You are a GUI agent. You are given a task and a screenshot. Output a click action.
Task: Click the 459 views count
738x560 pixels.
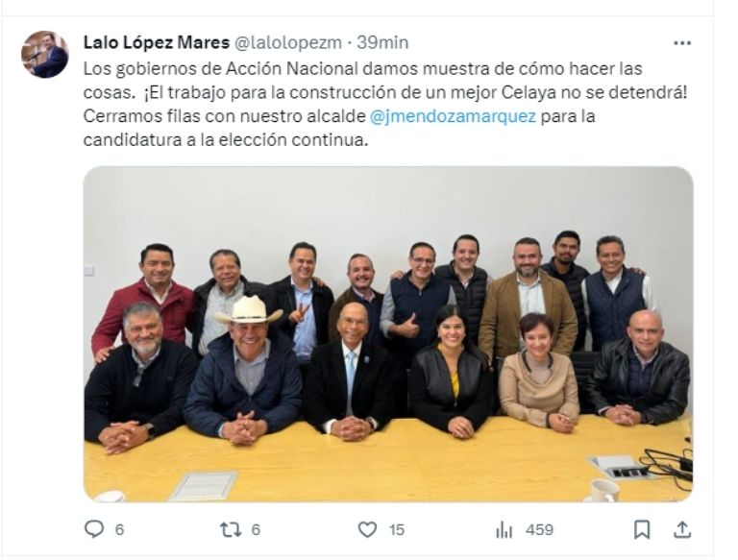point(539,530)
